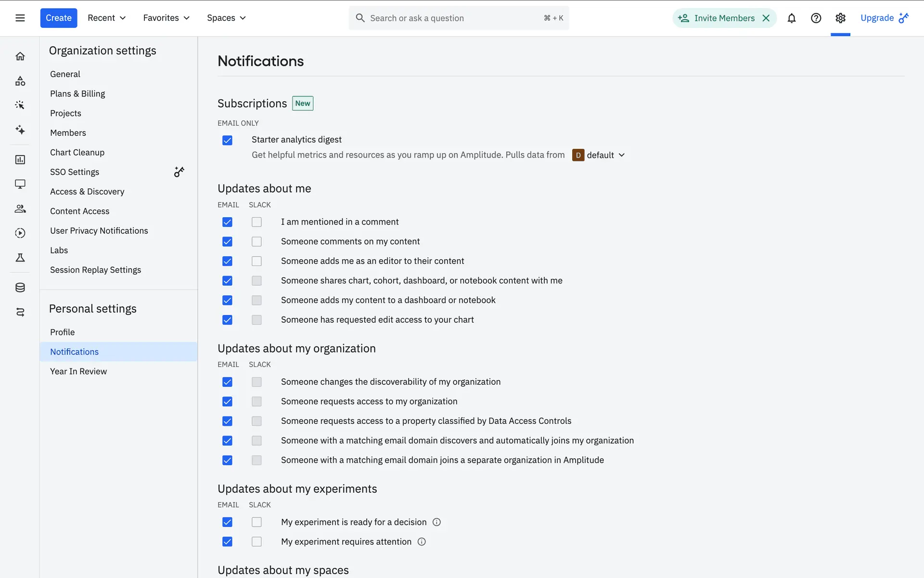
Task: Open Plans & Billing settings
Action: 77,94
